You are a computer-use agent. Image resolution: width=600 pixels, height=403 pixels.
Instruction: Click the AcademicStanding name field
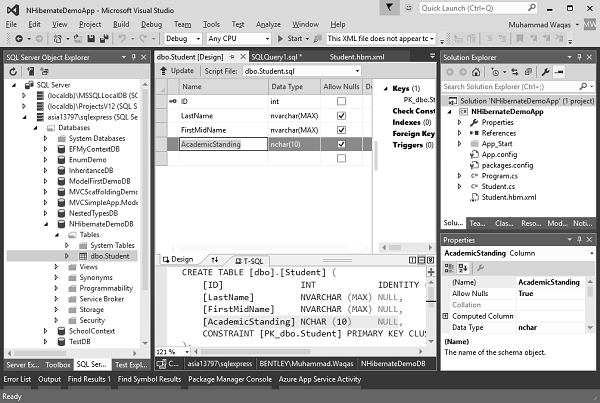point(222,144)
